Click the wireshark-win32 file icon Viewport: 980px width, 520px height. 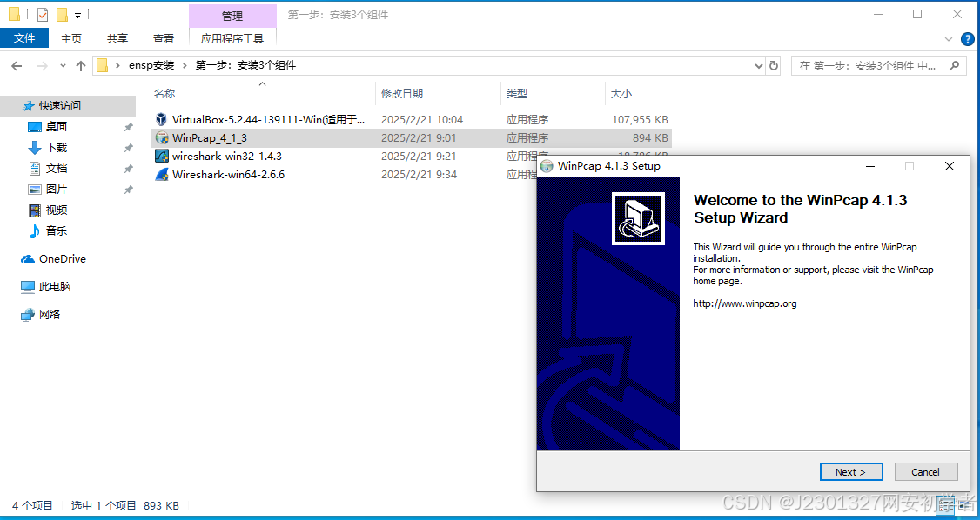(x=162, y=156)
